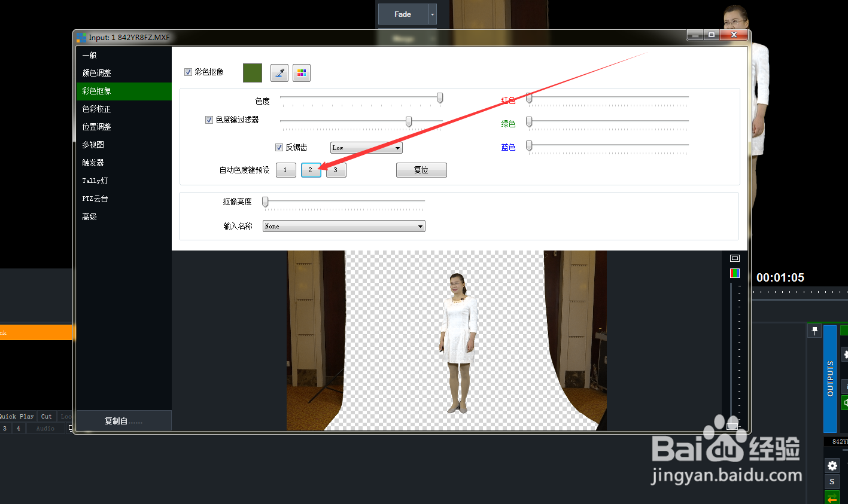848x504 pixels.
Task: Click the green key color swatch
Action: pos(252,72)
